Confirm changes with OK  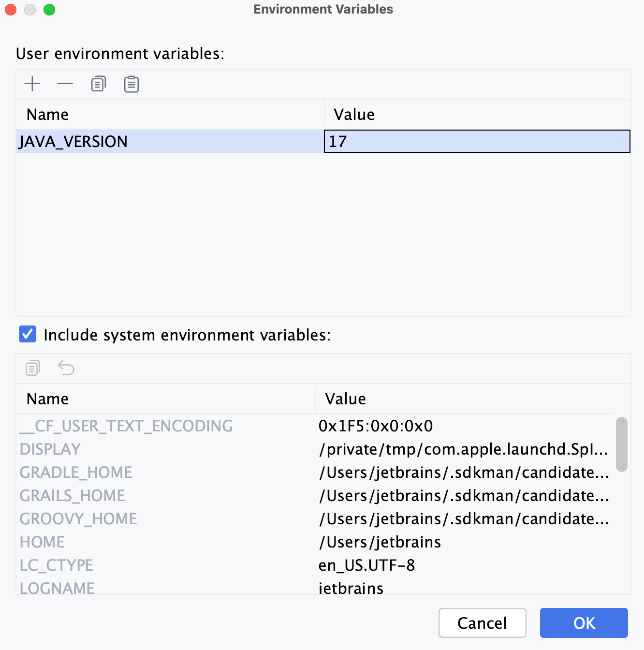(x=584, y=623)
